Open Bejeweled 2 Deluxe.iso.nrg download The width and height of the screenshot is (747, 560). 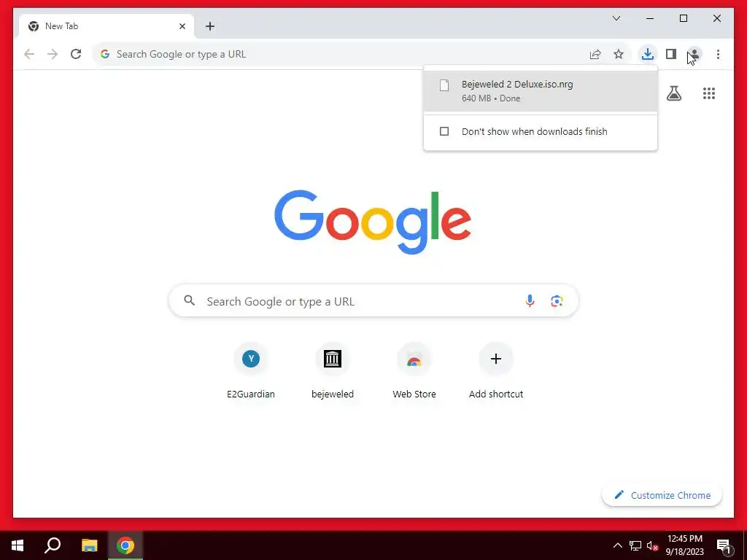[541, 91]
